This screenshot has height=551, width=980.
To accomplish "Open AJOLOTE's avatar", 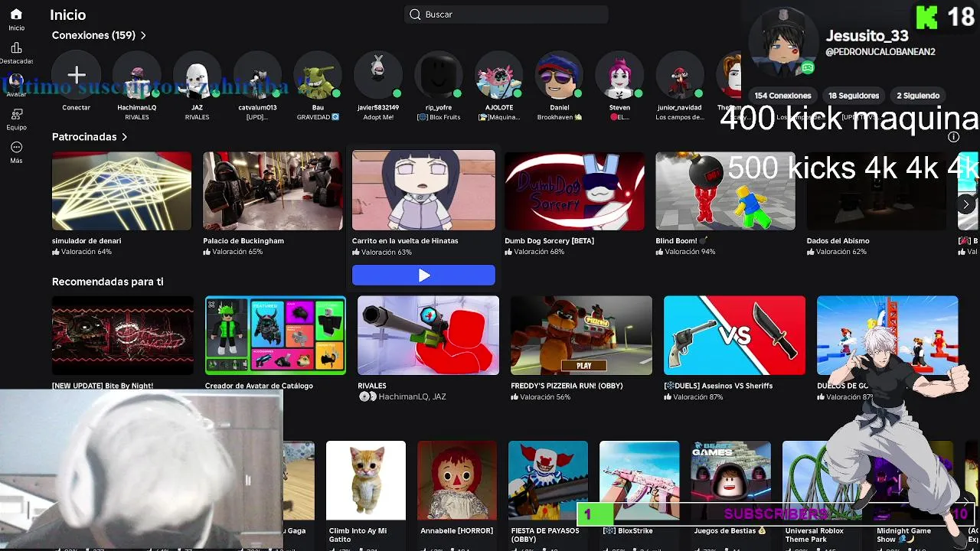I will (x=498, y=75).
